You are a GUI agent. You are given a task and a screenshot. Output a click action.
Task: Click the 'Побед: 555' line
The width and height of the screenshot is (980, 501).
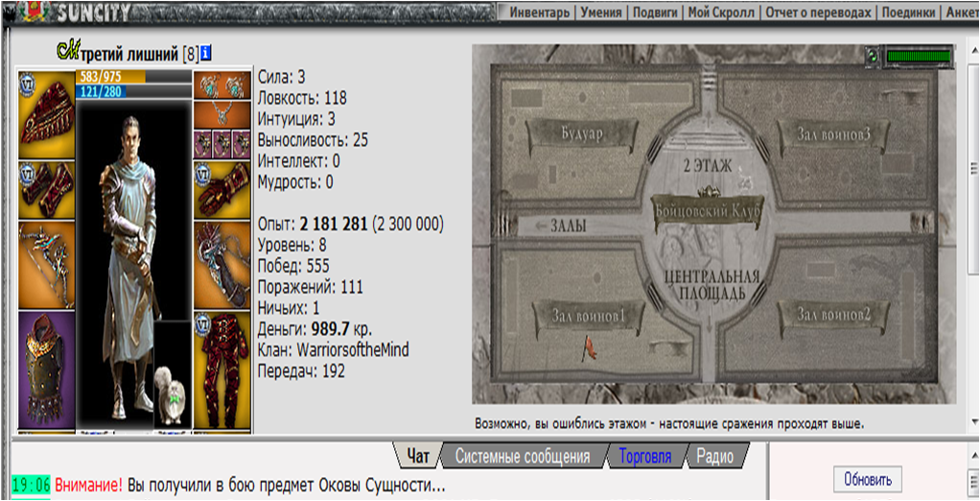293,266
